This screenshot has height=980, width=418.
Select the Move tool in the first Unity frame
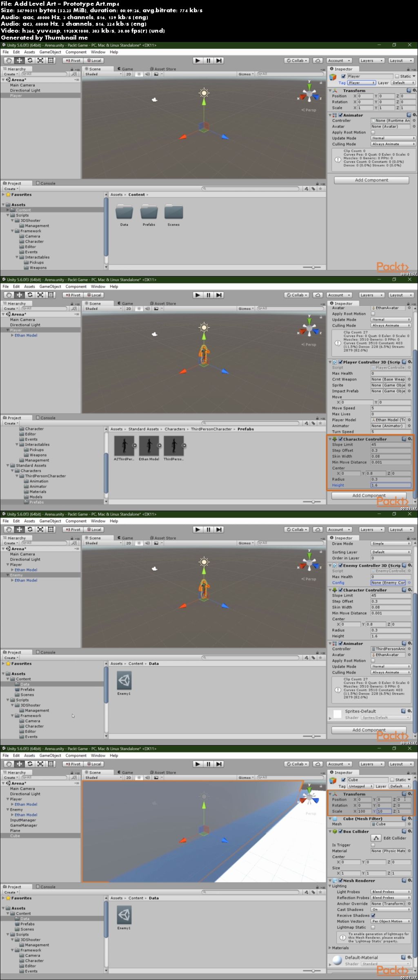[19, 60]
